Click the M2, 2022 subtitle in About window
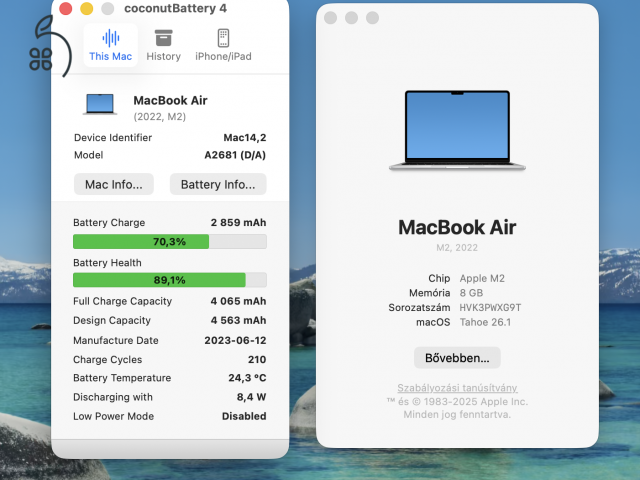This screenshot has width=640, height=480. tap(457, 248)
